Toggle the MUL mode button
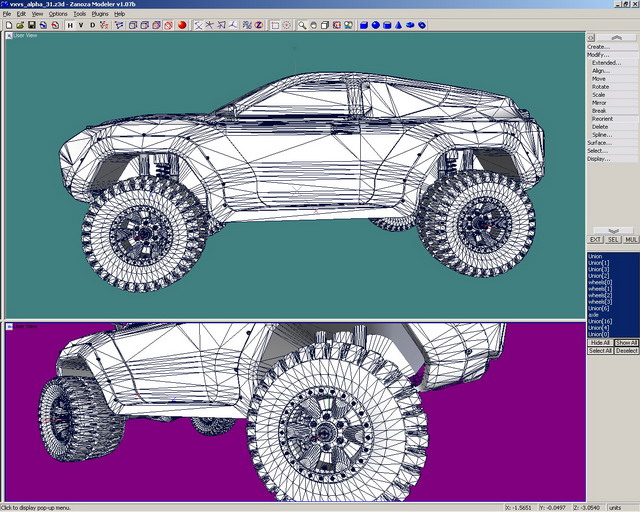Viewport: 640px width, 512px height. point(631,240)
